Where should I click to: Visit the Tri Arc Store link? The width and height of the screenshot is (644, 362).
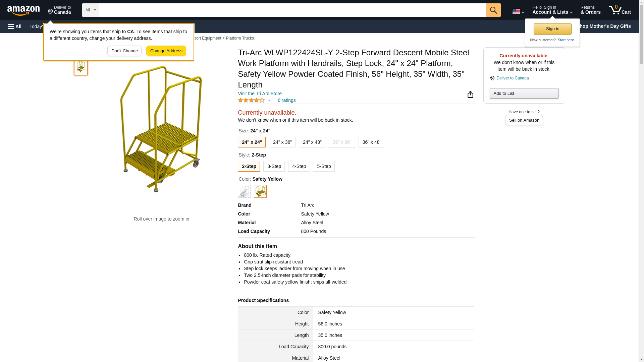(260, 94)
